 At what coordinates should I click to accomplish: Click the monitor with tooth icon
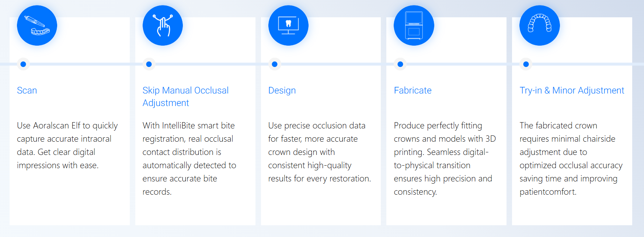pos(288,25)
